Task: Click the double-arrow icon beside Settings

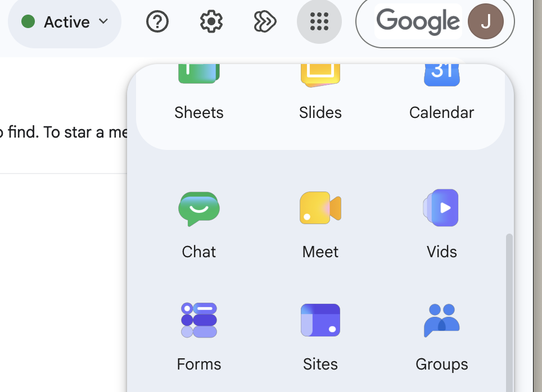Action: click(x=265, y=22)
